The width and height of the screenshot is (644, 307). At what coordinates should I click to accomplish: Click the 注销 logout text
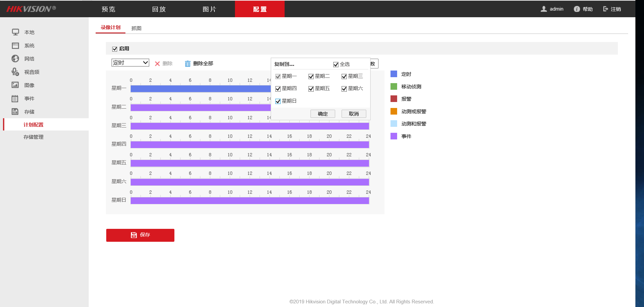pyautogui.click(x=616, y=9)
